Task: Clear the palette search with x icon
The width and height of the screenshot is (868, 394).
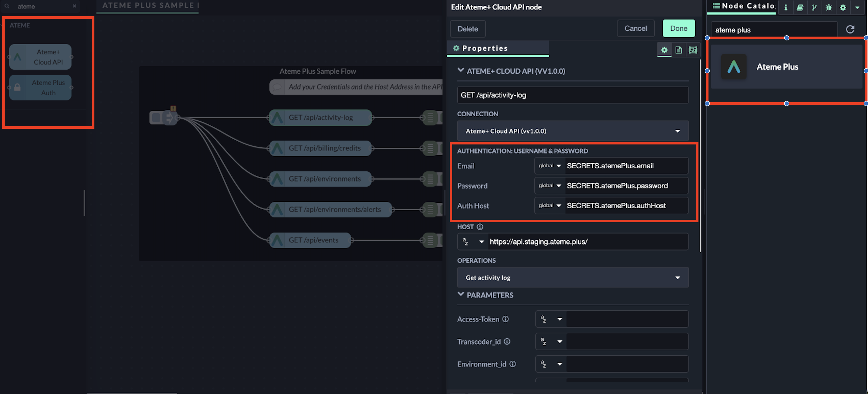Action: [74, 6]
